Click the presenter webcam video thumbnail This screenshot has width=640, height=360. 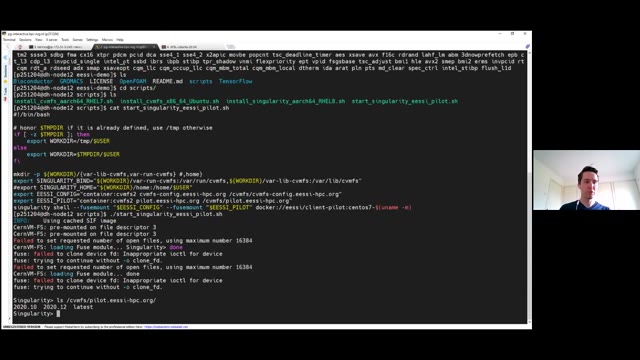point(587,180)
